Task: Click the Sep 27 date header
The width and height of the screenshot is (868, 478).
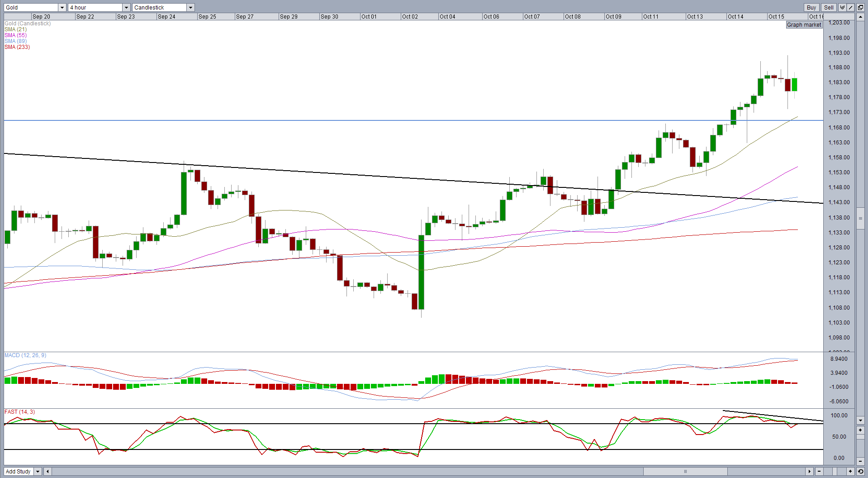Action: click(x=245, y=17)
